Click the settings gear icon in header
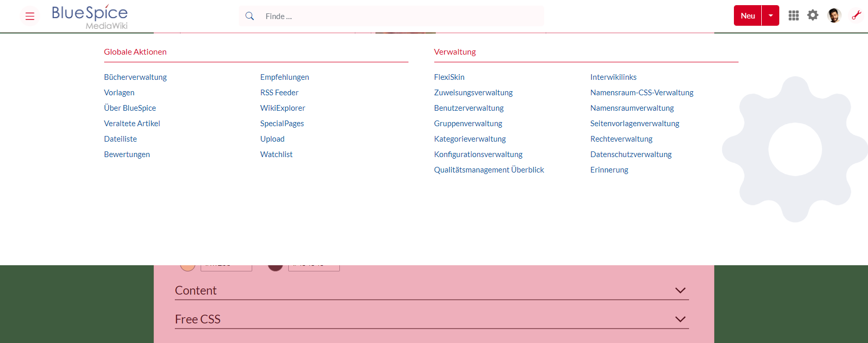 pyautogui.click(x=813, y=15)
